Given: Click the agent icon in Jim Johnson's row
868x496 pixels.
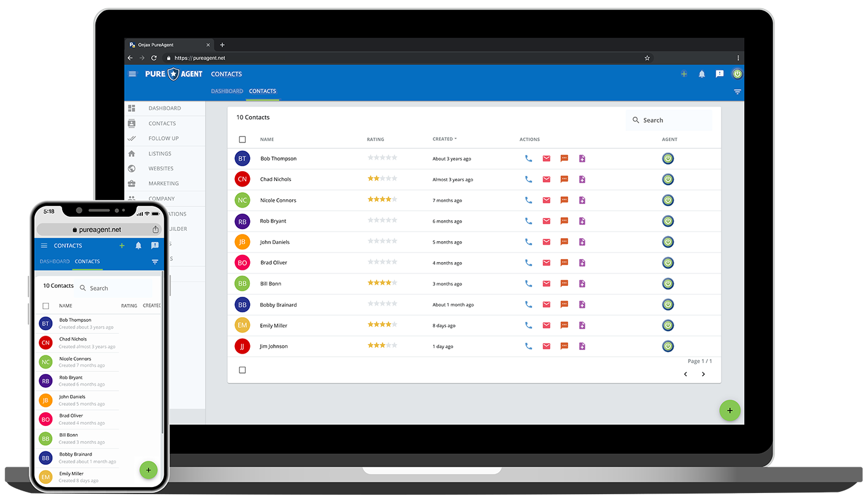Looking at the screenshot, I should (668, 346).
